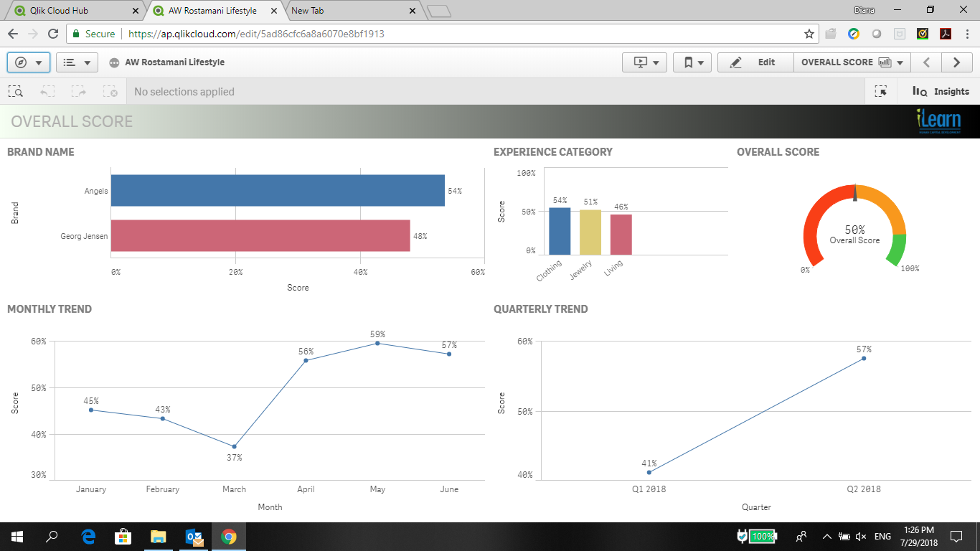View site info via Secure padlock
980x551 pixels.
(x=94, y=34)
